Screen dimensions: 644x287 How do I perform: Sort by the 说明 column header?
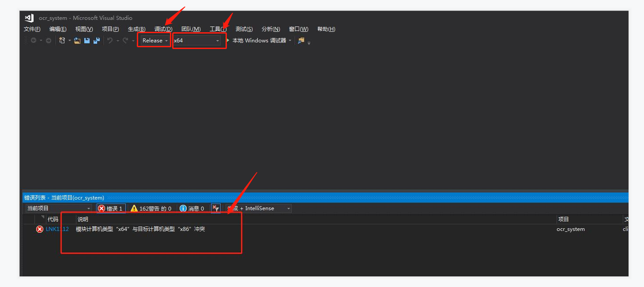(x=316, y=219)
